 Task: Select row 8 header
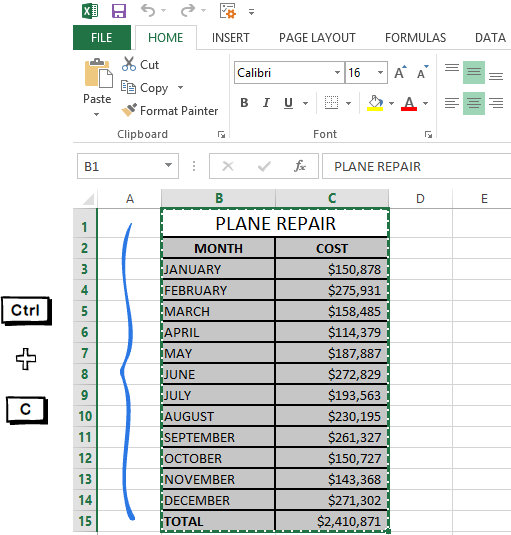[85, 374]
